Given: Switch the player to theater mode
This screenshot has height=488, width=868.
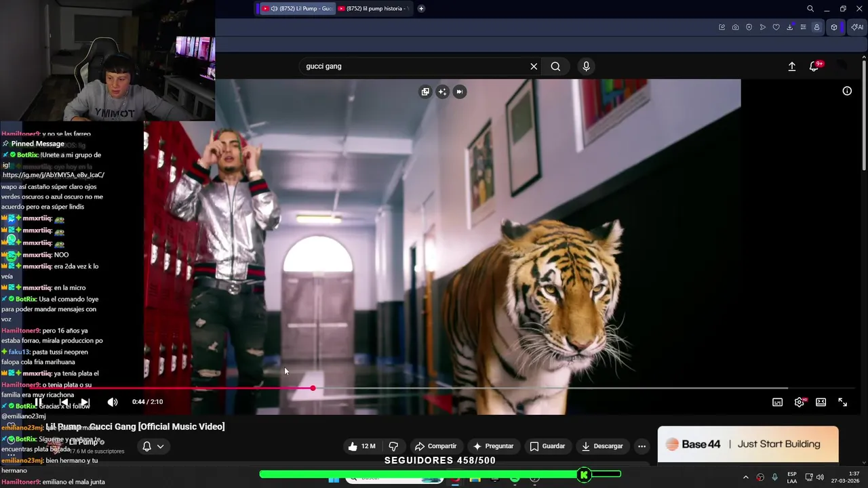Looking at the screenshot, I should point(821,402).
